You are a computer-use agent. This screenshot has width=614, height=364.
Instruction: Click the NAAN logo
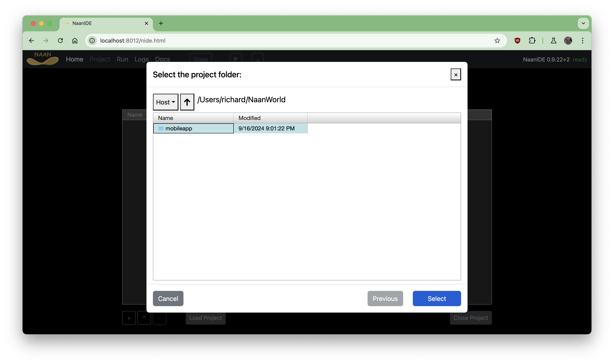point(42,59)
